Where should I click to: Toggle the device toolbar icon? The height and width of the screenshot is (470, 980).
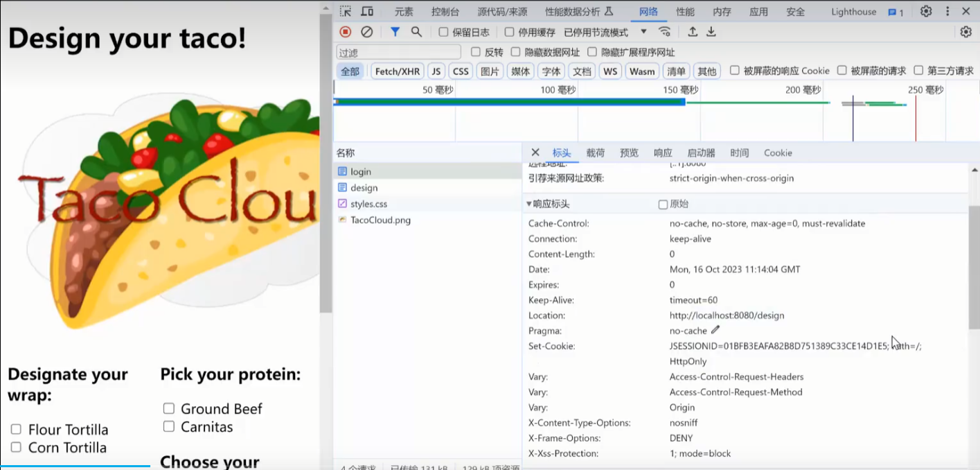[x=367, y=11]
